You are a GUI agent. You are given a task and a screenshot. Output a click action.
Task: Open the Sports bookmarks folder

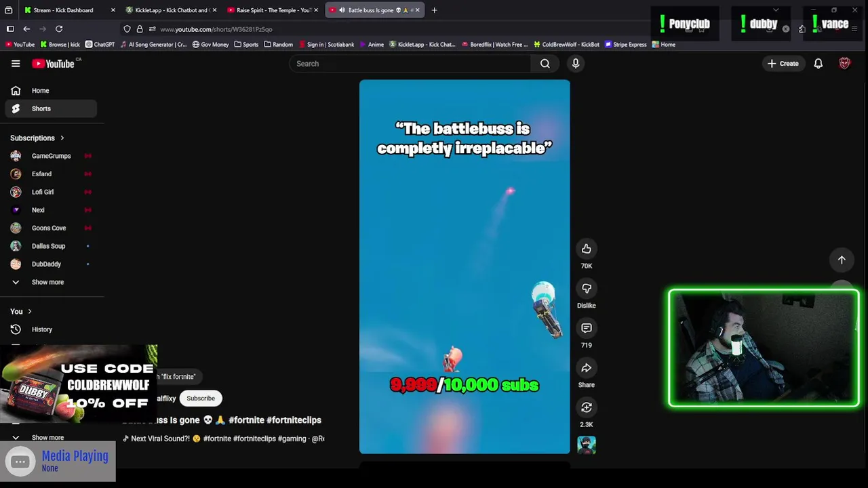(x=246, y=45)
